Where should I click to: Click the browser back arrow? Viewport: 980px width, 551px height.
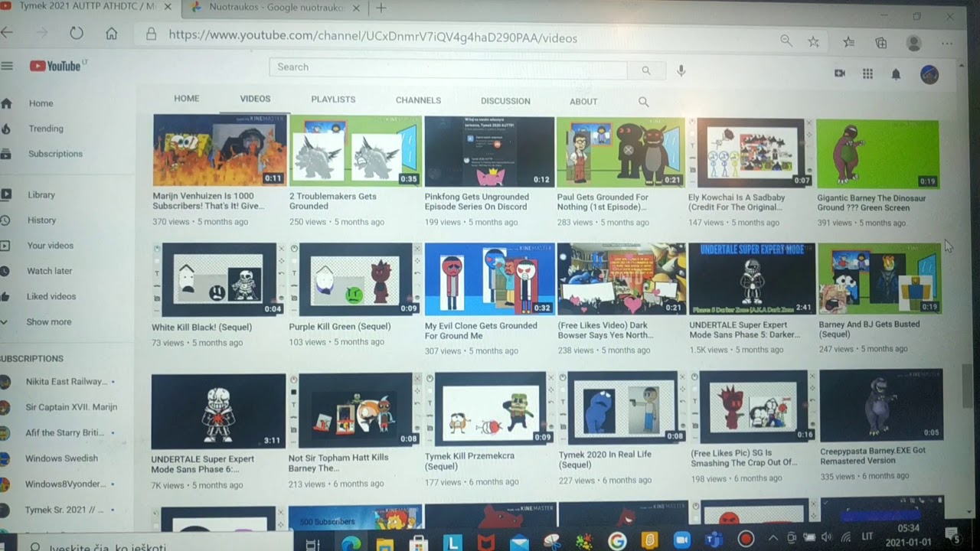coord(7,32)
